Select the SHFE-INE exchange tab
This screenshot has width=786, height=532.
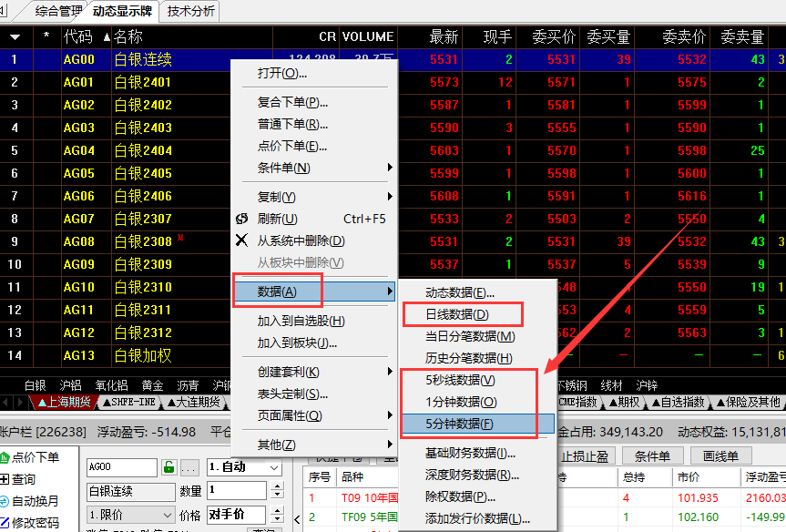(x=130, y=402)
